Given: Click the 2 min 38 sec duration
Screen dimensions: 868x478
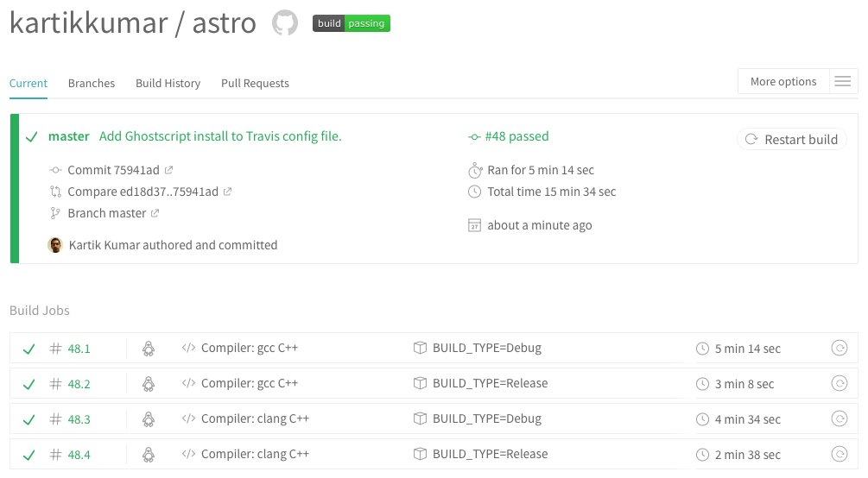Looking at the screenshot, I should pos(747,455).
